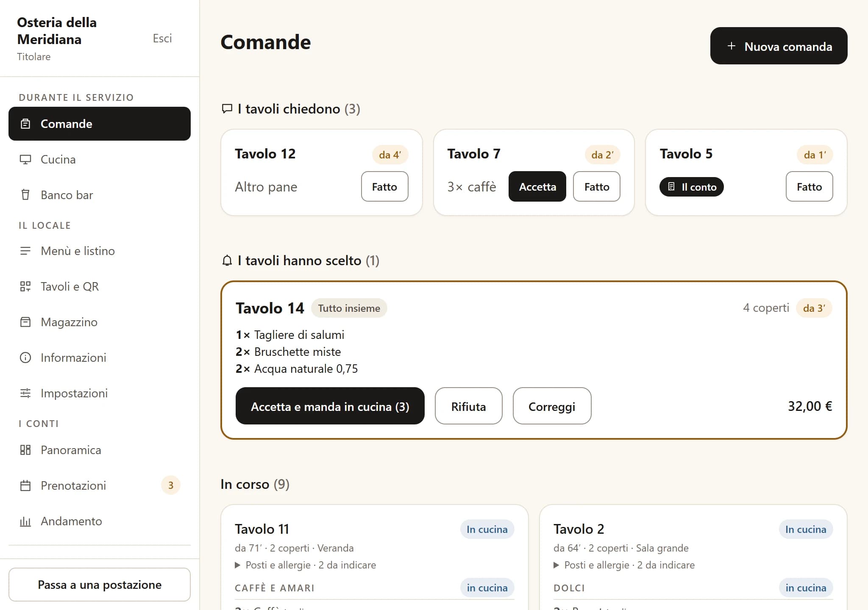Image resolution: width=868 pixels, height=610 pixels.
Task: Mark Tavolo 12 Altro pane as Fatto
Action: (384, 186)
